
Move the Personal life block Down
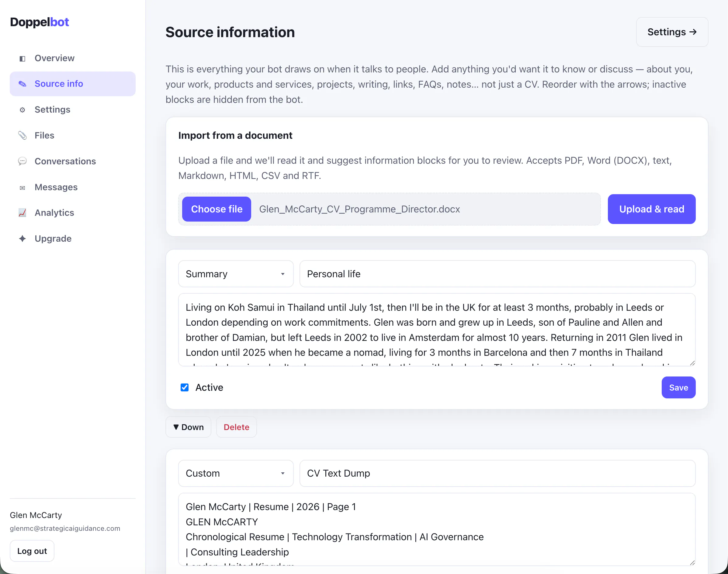[188, 427]
